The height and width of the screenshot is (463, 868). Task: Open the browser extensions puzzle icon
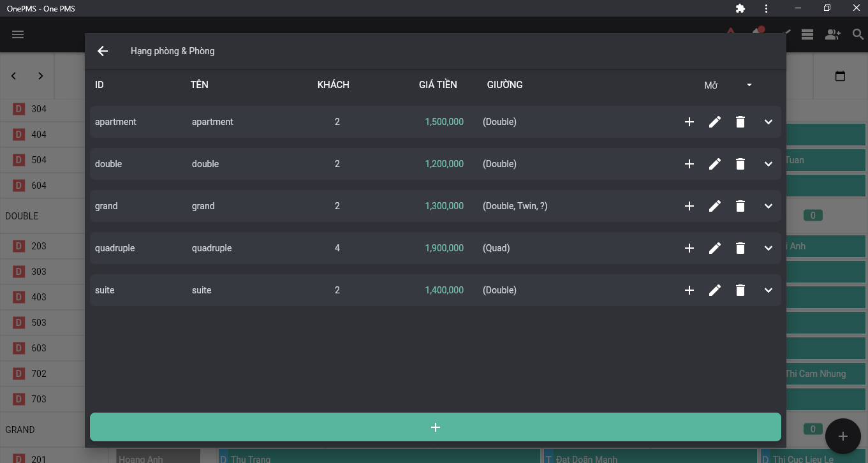tap(740, 8)
